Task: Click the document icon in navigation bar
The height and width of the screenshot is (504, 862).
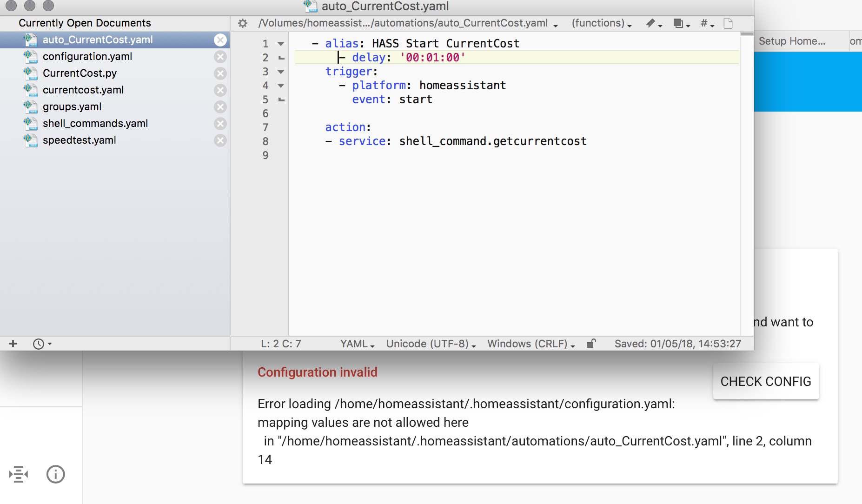Action: pos(728,23)
